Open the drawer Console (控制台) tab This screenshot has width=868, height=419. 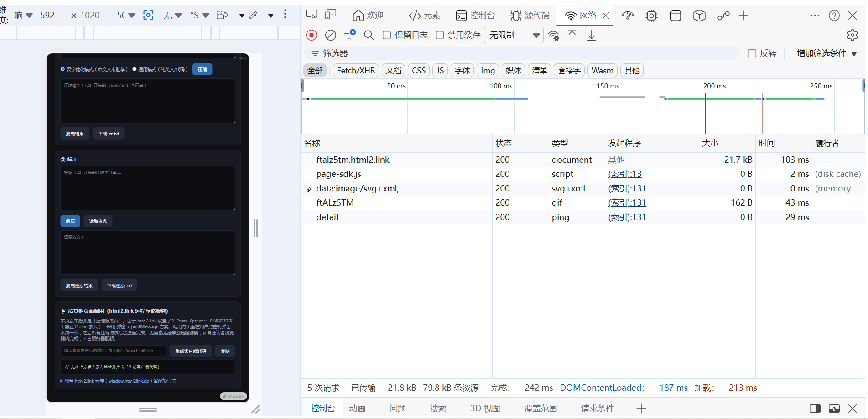[x=323, y=408]
